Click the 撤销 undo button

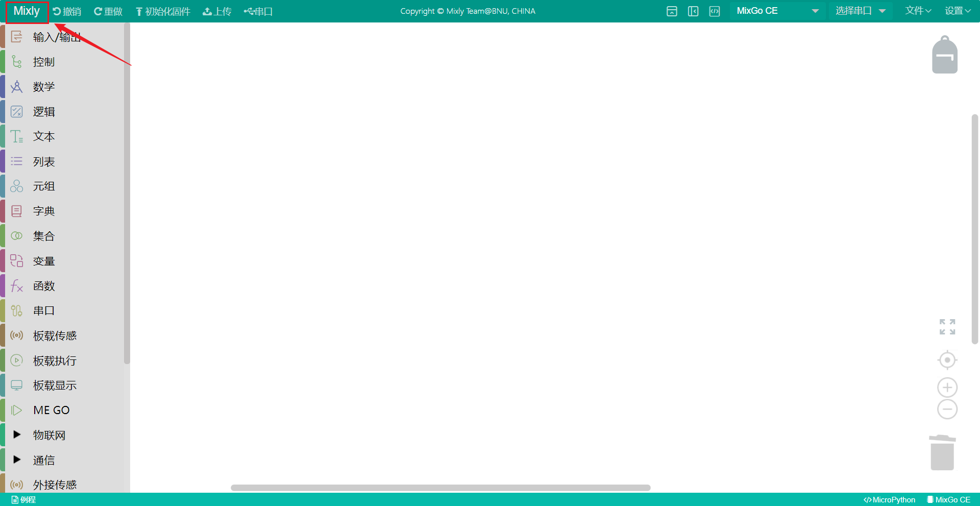click(67, 11)
